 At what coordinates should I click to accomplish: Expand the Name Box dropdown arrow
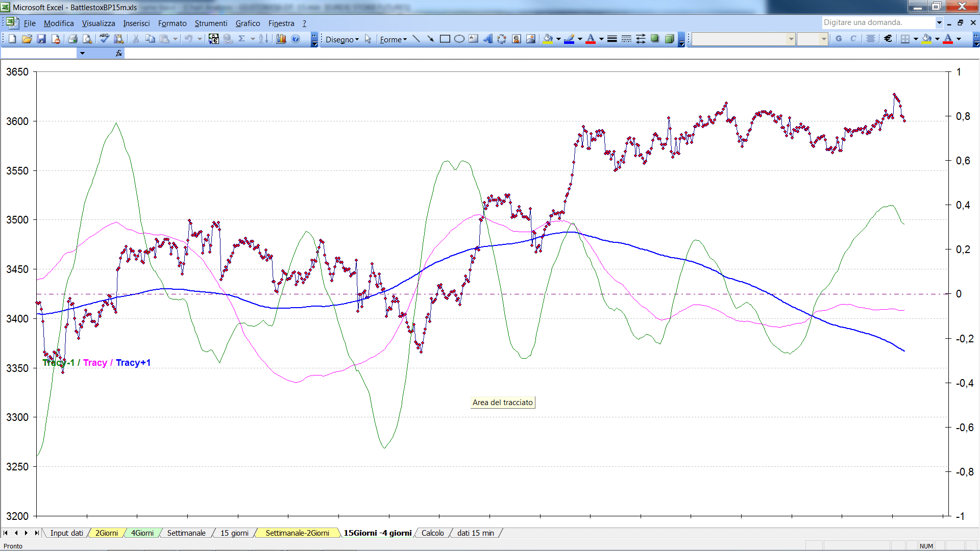click(82, 53)
